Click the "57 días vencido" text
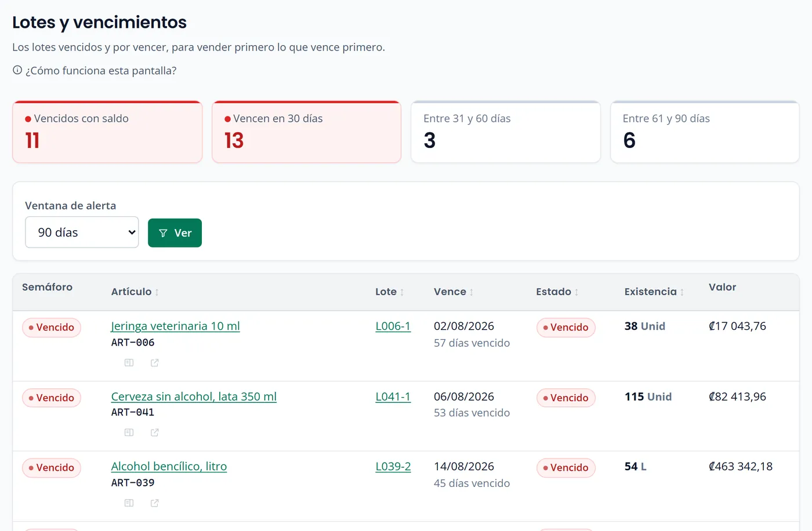This screenshot has width=812, height=531. [472, 343]
